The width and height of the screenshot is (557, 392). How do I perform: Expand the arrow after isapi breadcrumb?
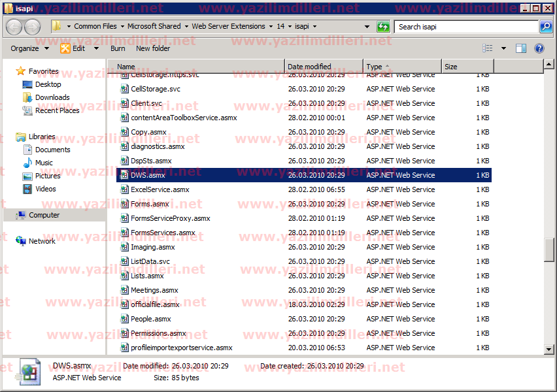314,26
